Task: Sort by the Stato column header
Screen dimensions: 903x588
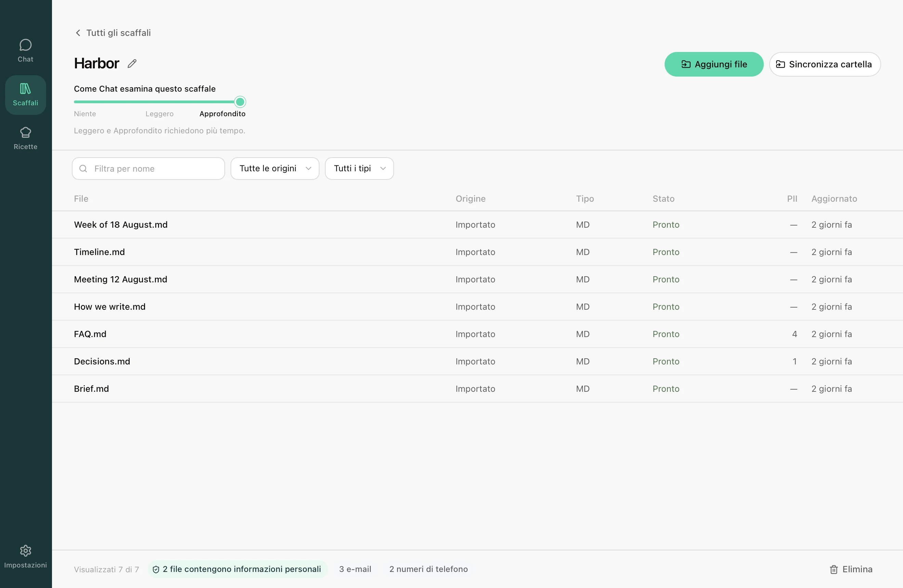Action: 663,199
